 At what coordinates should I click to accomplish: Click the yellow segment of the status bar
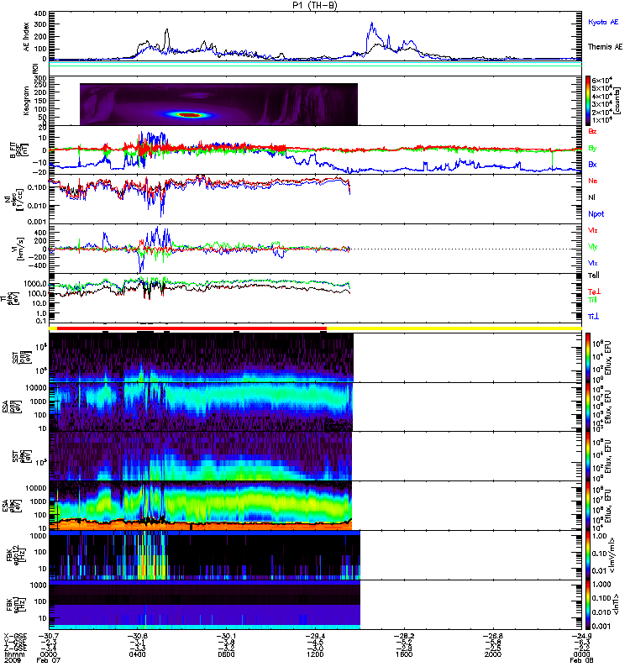pos(454,328)
